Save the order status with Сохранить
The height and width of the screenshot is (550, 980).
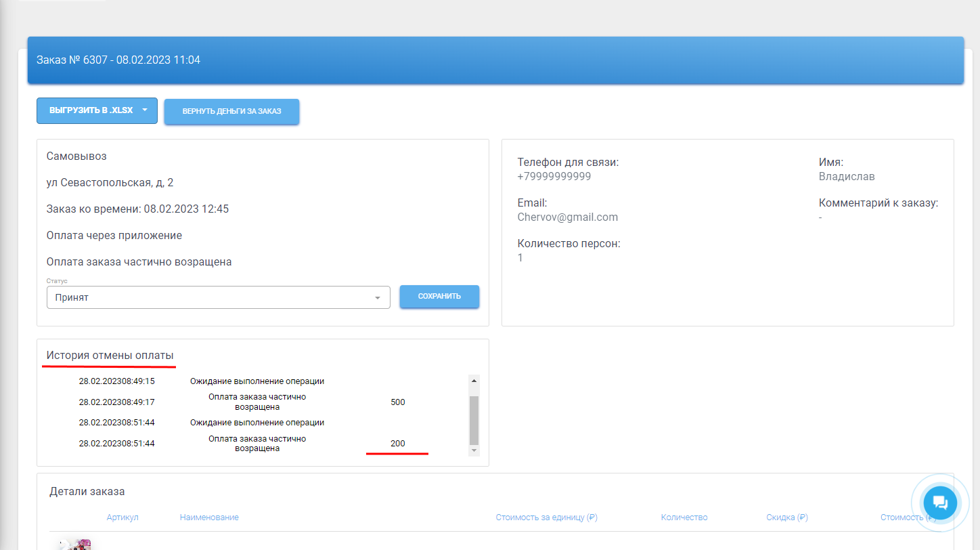point(439,297)
